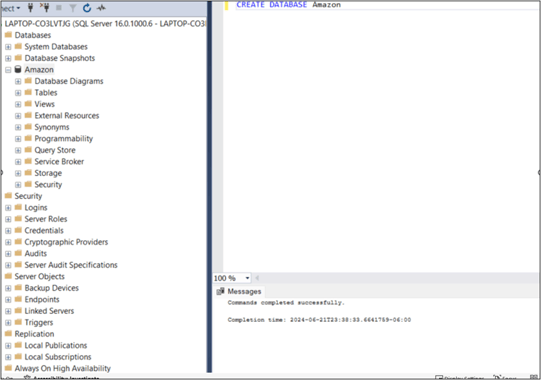Expand the Credentials node
This screenshot has width=541, height=380.
[8, 231]
